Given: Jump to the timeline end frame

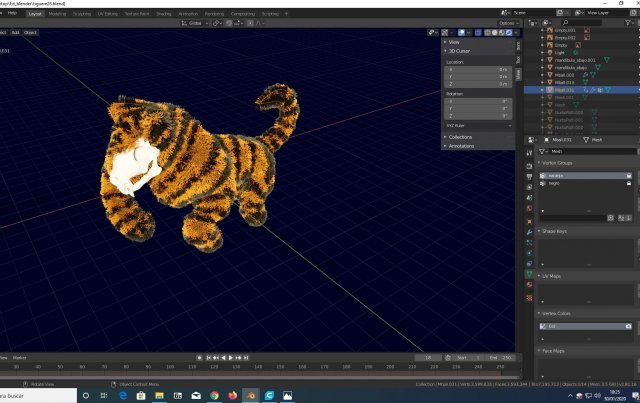Looking at the screenshot, I should coord(246,358).
